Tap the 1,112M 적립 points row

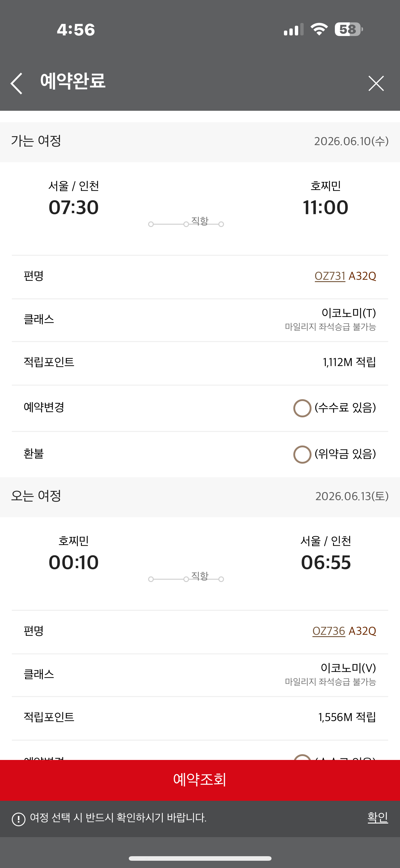click(349, 362)
